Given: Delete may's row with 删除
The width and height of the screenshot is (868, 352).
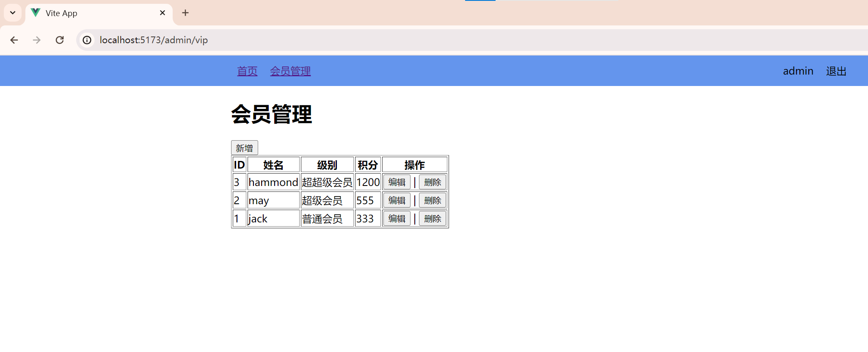Looking at the screenshot, I should [433, 200].
